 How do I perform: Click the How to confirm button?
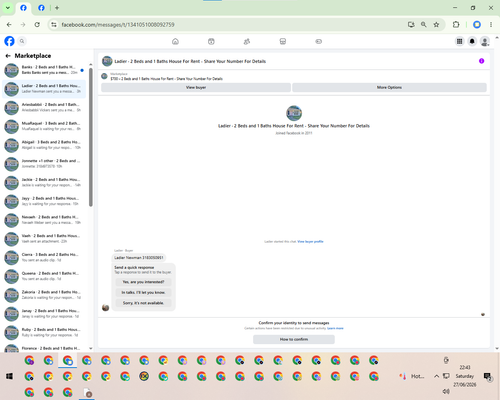[294, 339]
